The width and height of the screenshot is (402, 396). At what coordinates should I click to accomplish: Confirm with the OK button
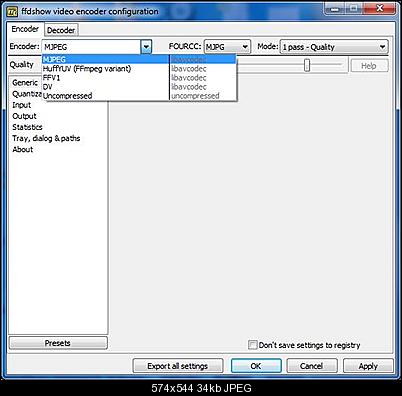256,366
